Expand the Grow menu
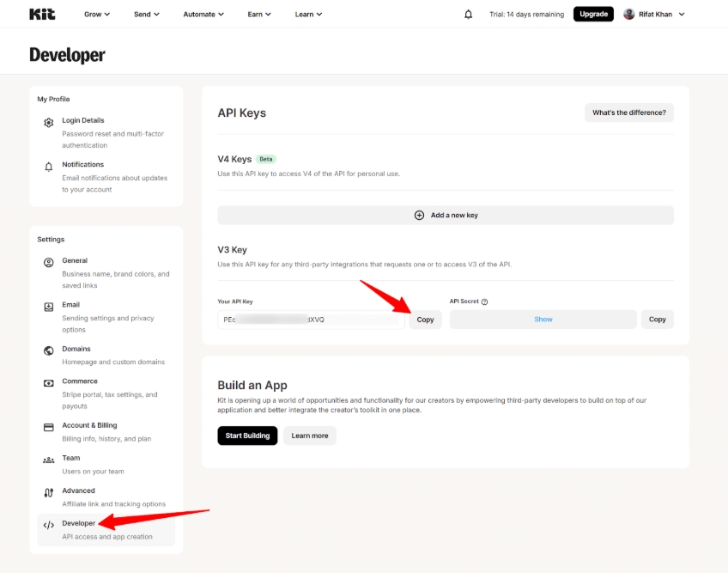Screen dimensions: 728x573 tap(97, 15)
